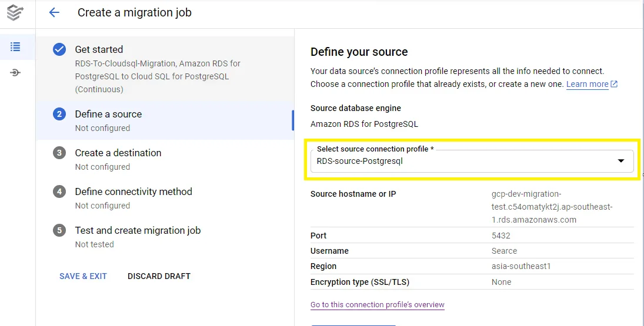644x326 pixels.
Task: Click the Database Migration Service logo
Action: click(15, 13)
